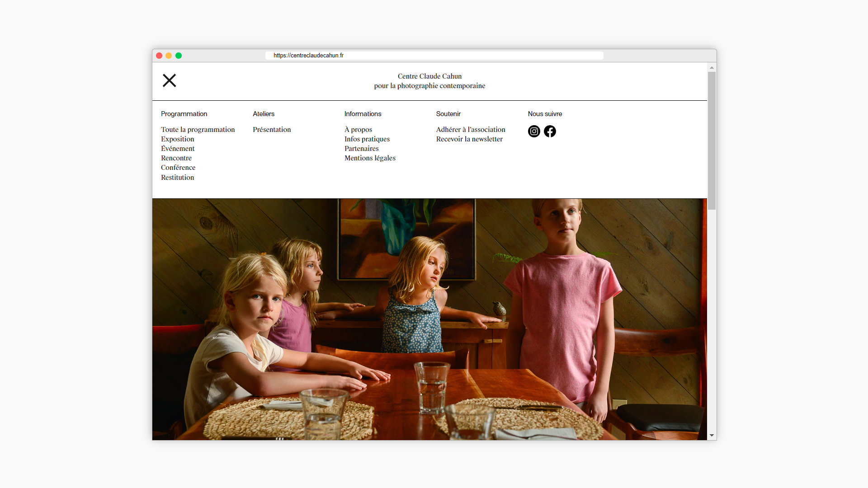Subscribe via Recevoir la newsletter
Image resolution: width=868 pixels, height=488 pixels.
[469, 139]
